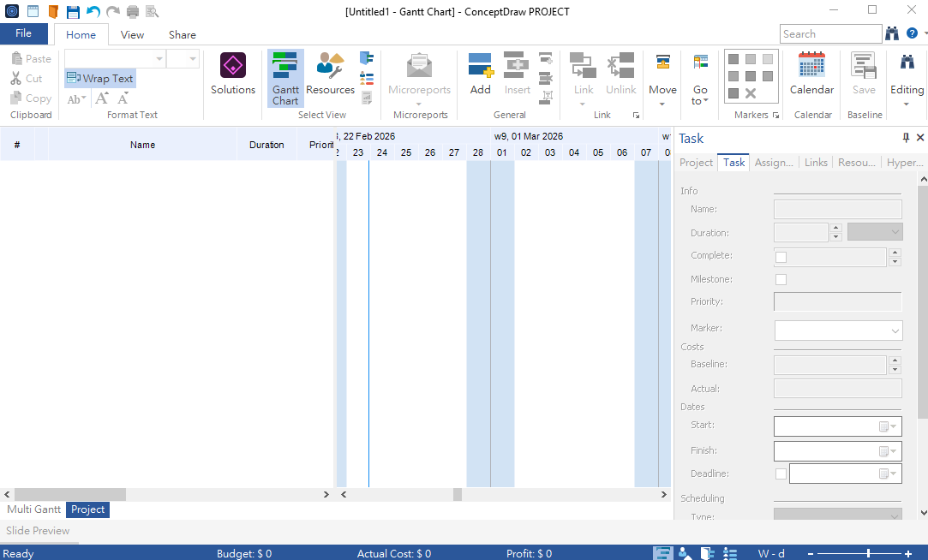Click inside the Search input field
The height and width of the screenshot is (560, 928).
coord(830,33)
